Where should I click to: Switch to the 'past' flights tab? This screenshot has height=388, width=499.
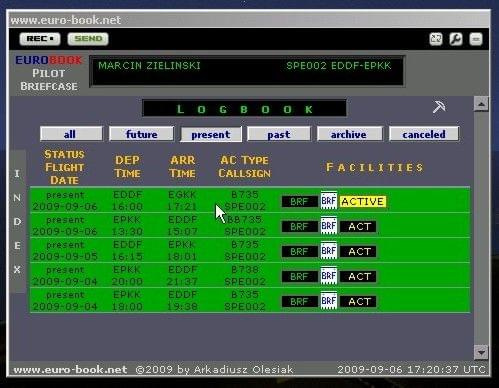279,134
